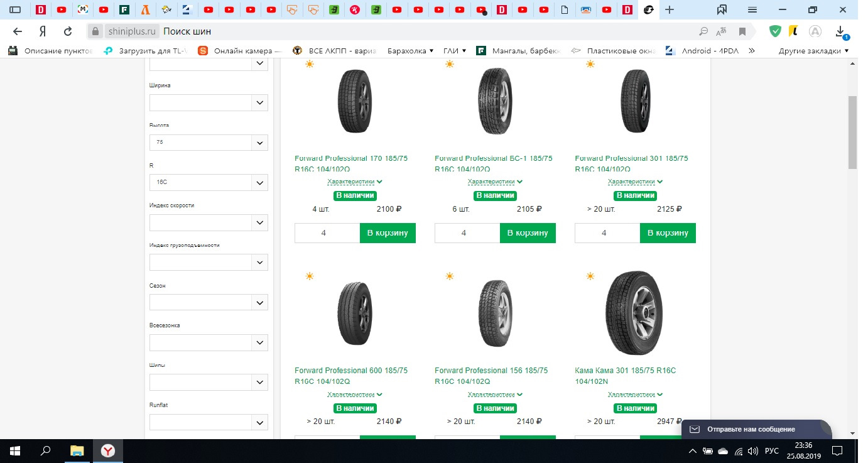Open the Сезон filter dropdown
Image resolution: width=868 pixels, height=463 pixels.
click(x=209, y=303)
